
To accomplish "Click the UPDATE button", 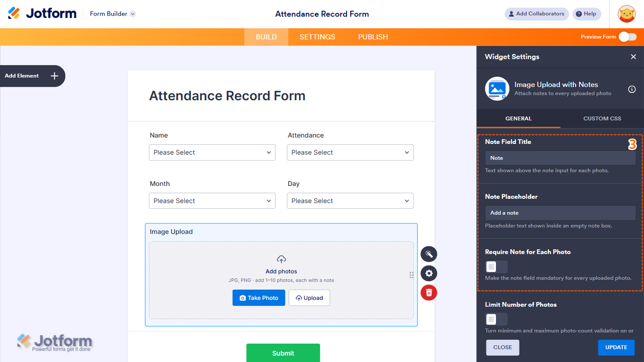I will coord(616,347).
